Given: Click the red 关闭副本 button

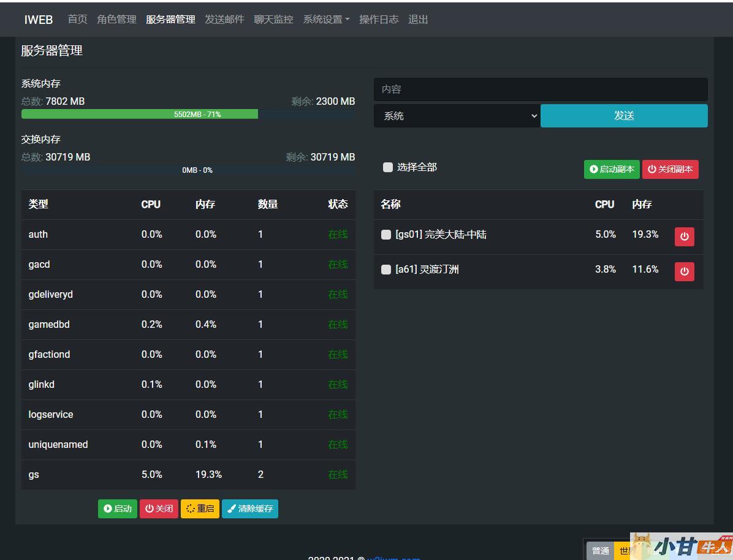Looking at the screenshot, I should [x=670, y=169].
